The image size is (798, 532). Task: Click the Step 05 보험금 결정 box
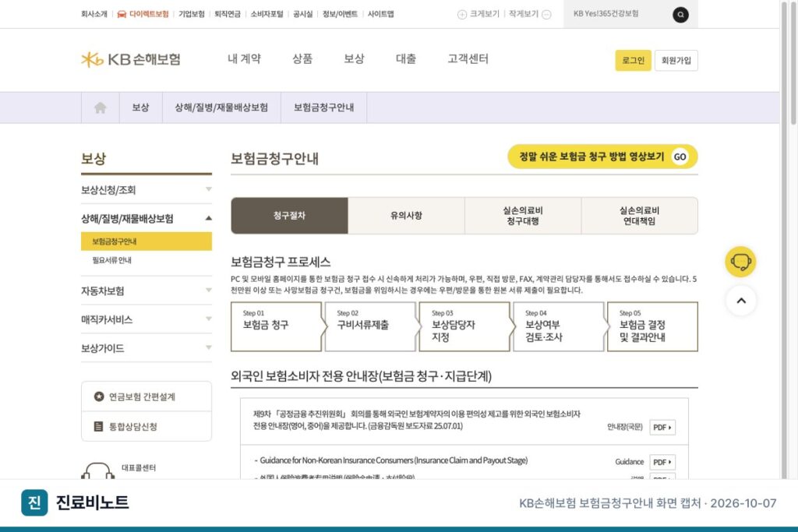(652, 326)
